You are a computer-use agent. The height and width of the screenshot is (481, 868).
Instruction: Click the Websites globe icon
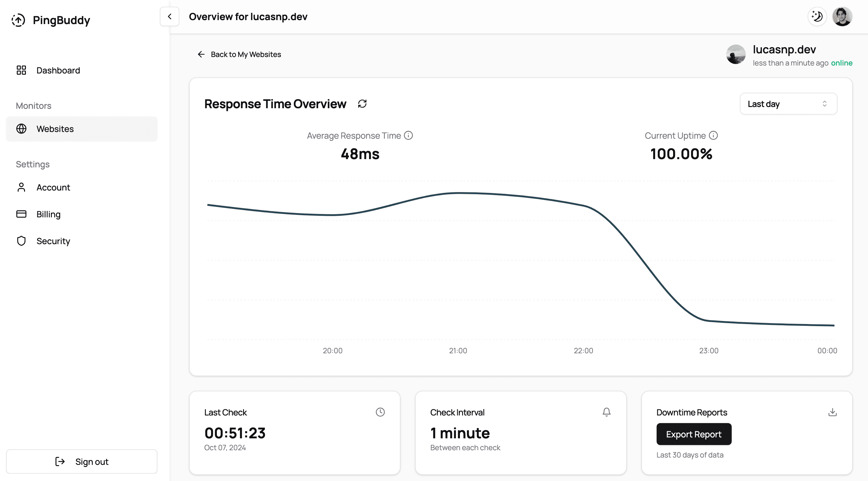click(x=21, y=129)
